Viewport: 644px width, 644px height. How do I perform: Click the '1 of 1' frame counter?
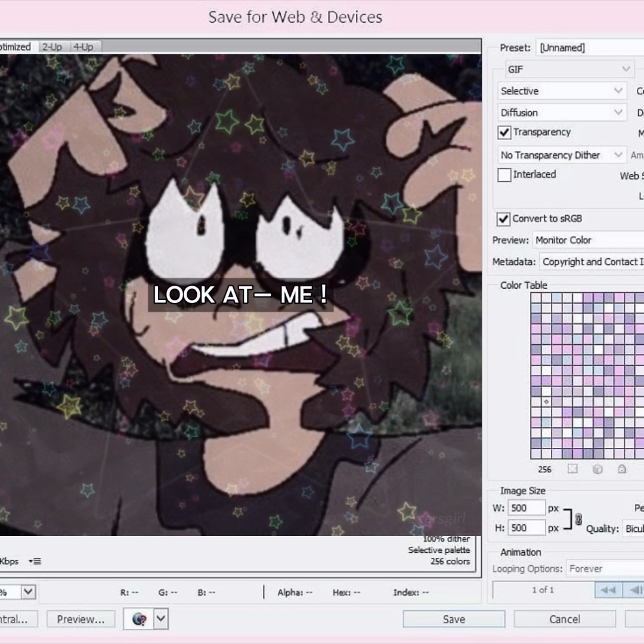543,590
